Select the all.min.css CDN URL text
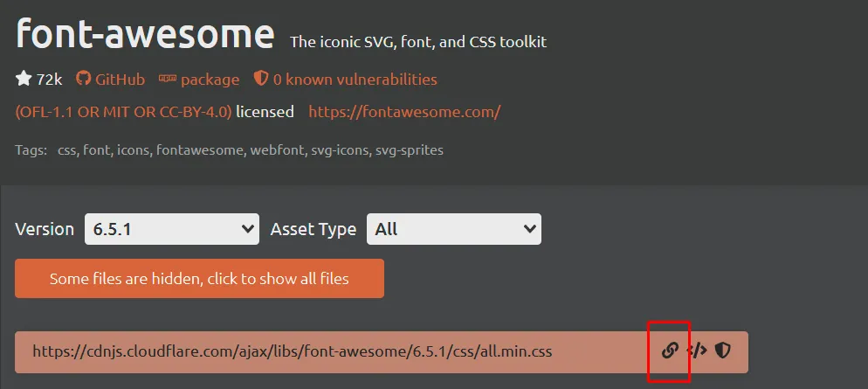 pos(293,351)
